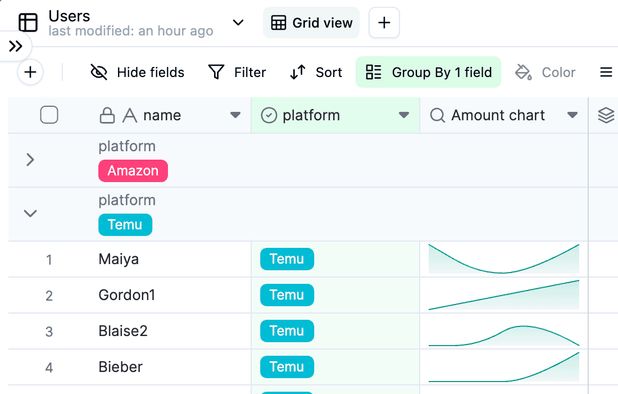
Task: Expand sidebar with double chevron icon
Action: click(x=15, y=46)
